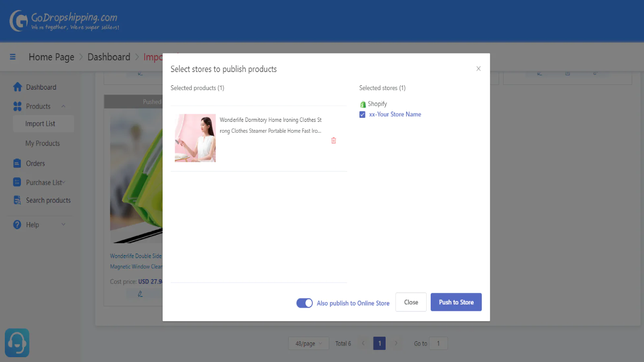644x362 pixels.
Task: Dismiss dialog with the X icon
Action: 478,69
